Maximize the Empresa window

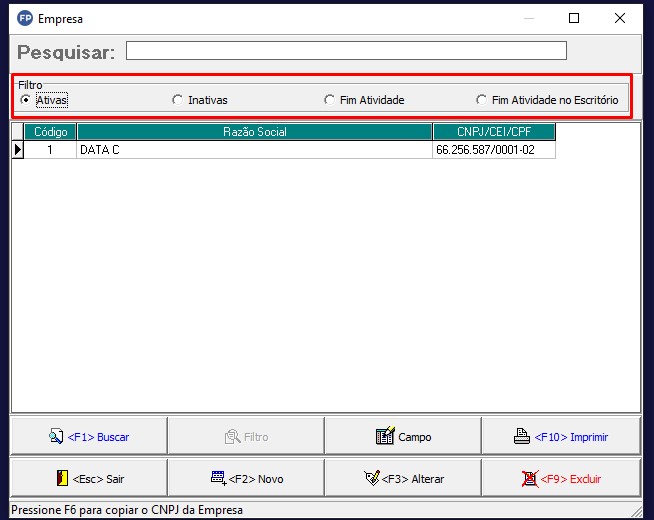[x=574, y=18]
